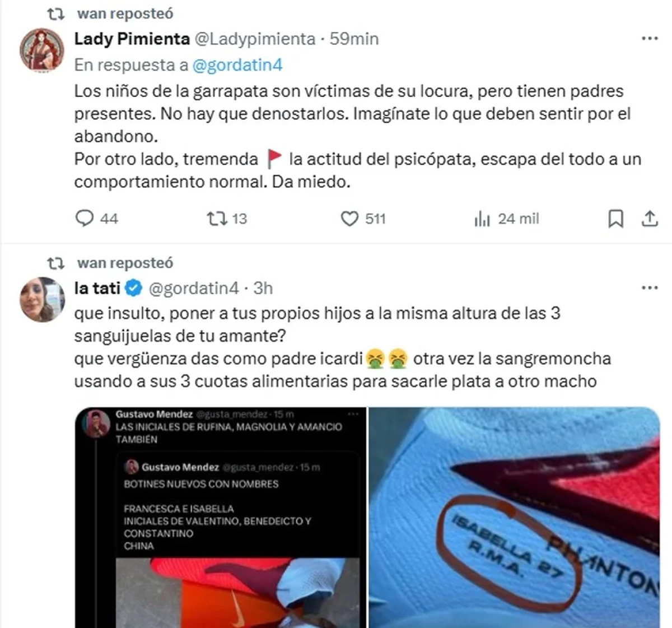Open the @gordatin4 mention link
Image resolution: width=672 pixels, height=628 pixels.
click(237, 65)
